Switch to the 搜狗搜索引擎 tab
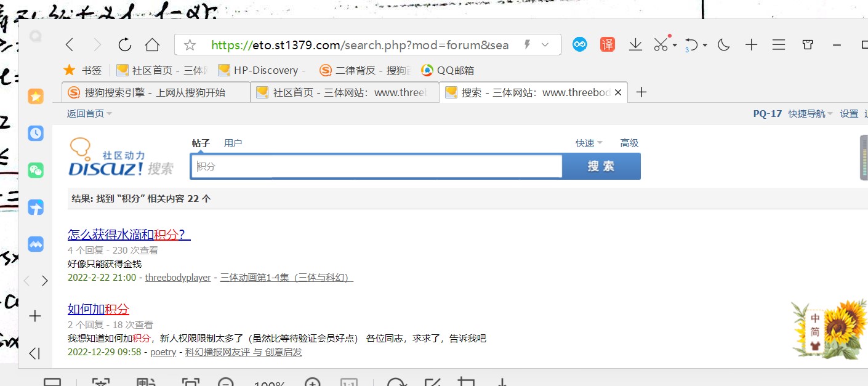Screen dimensions: 868x386 pos(156,92)
